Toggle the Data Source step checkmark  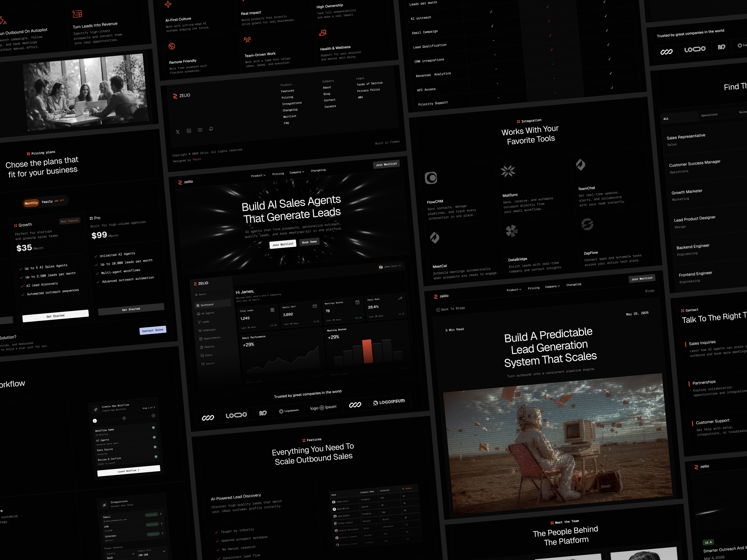(x=155, y=447)
